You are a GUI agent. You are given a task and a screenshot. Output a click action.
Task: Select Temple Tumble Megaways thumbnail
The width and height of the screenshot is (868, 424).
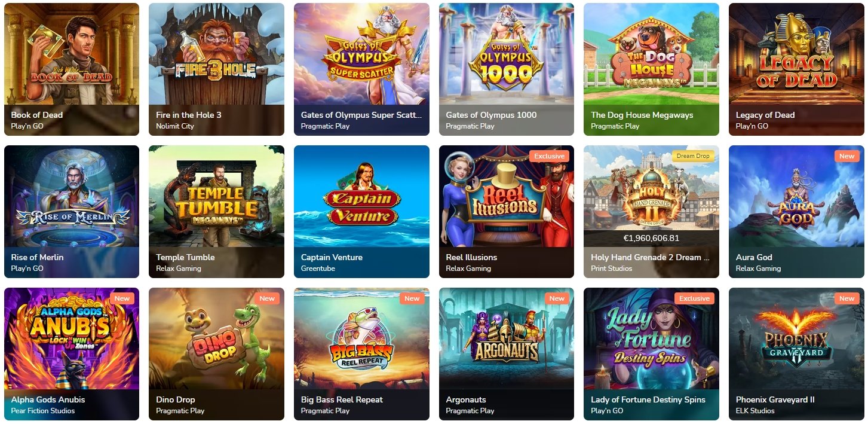coord(216,212)
